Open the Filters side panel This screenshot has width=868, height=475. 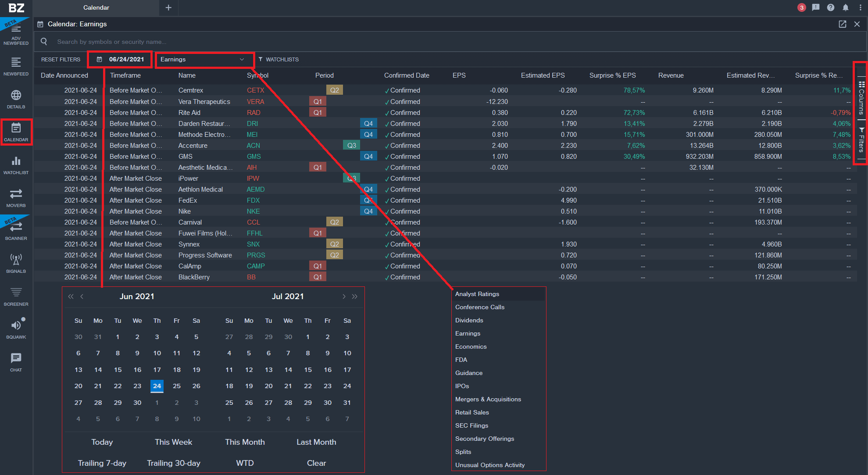pos(861,140)
